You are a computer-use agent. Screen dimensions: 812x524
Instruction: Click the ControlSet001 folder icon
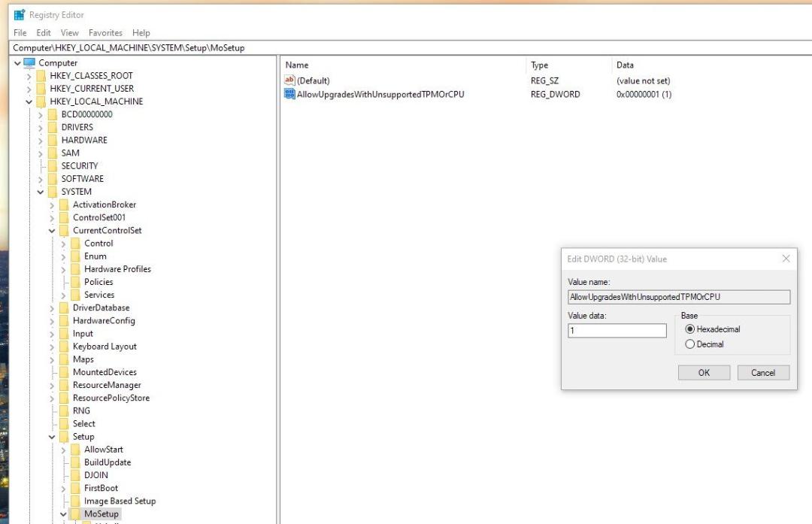[64, 217]
